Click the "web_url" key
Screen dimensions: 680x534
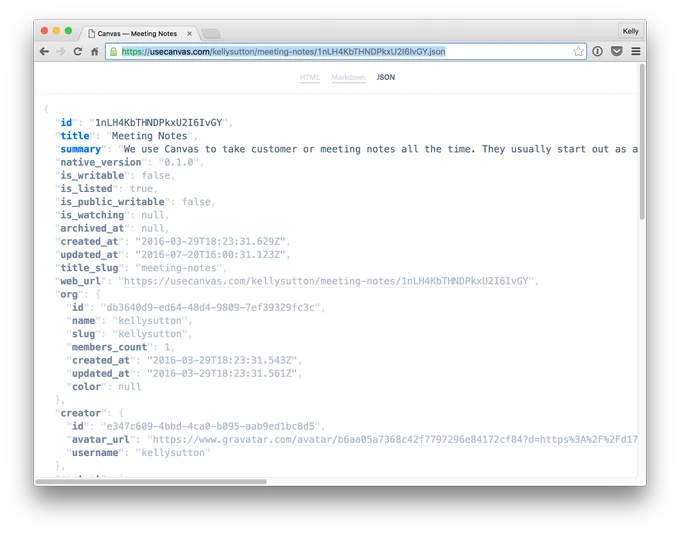point(81,281)
